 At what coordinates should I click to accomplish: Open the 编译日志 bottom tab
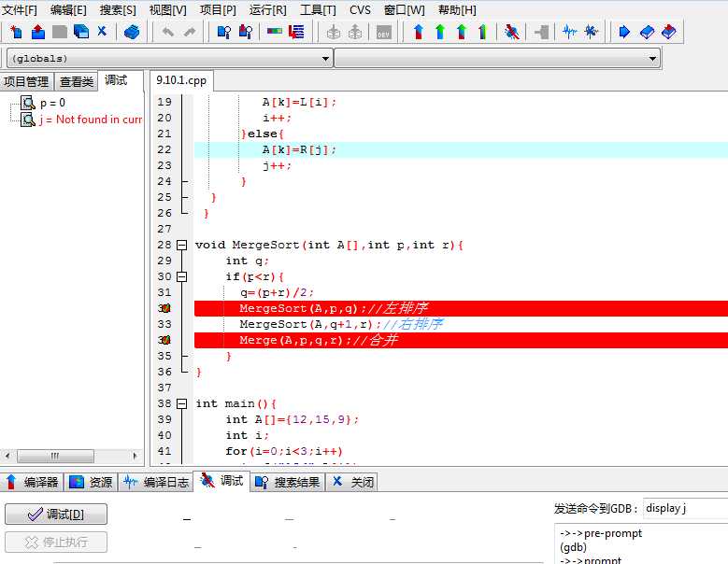click(156, 483)
